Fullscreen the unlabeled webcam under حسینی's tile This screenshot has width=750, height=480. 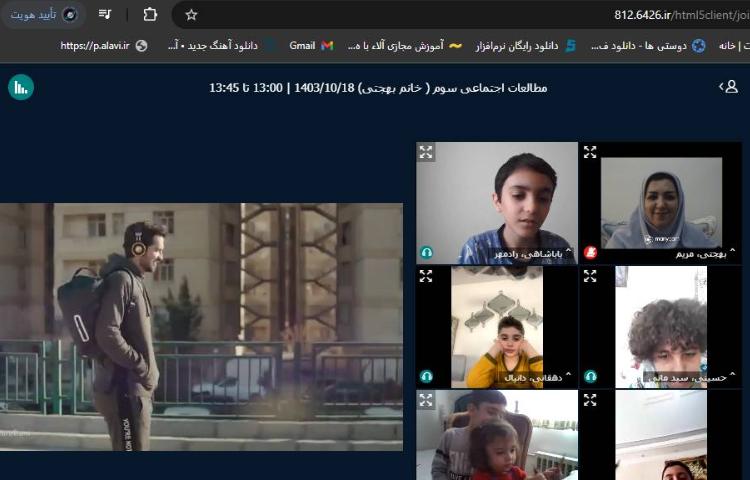coord(590,400)
